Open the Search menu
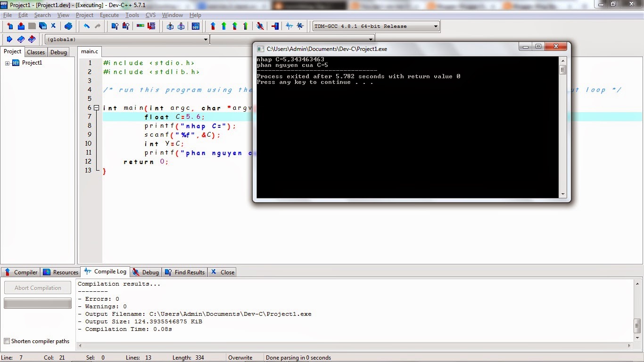 (42, 15)
